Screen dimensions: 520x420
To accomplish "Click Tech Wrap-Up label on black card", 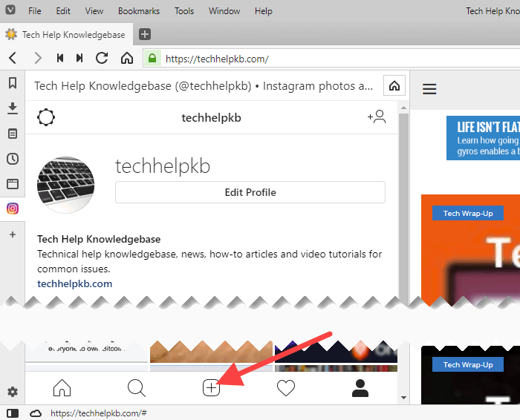I will pos(468,364).
